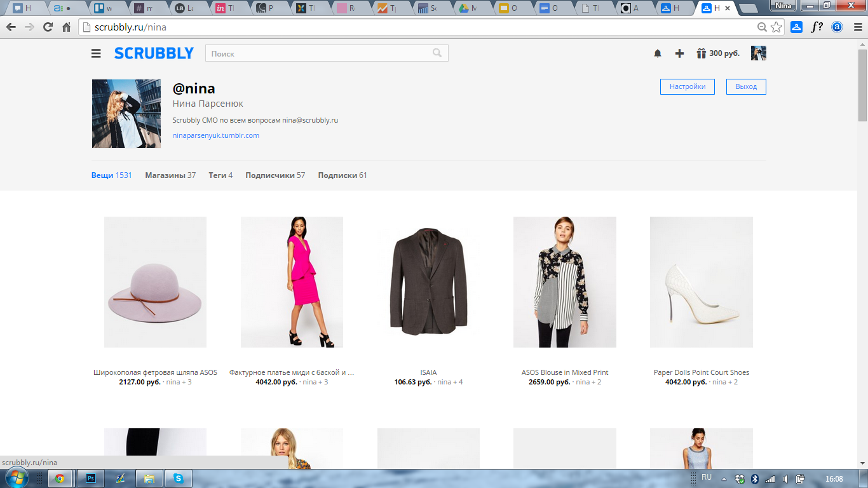Screen dimensions: 868x488
Task: Click price 2127.00 руб. under hat
Action: 140,382
